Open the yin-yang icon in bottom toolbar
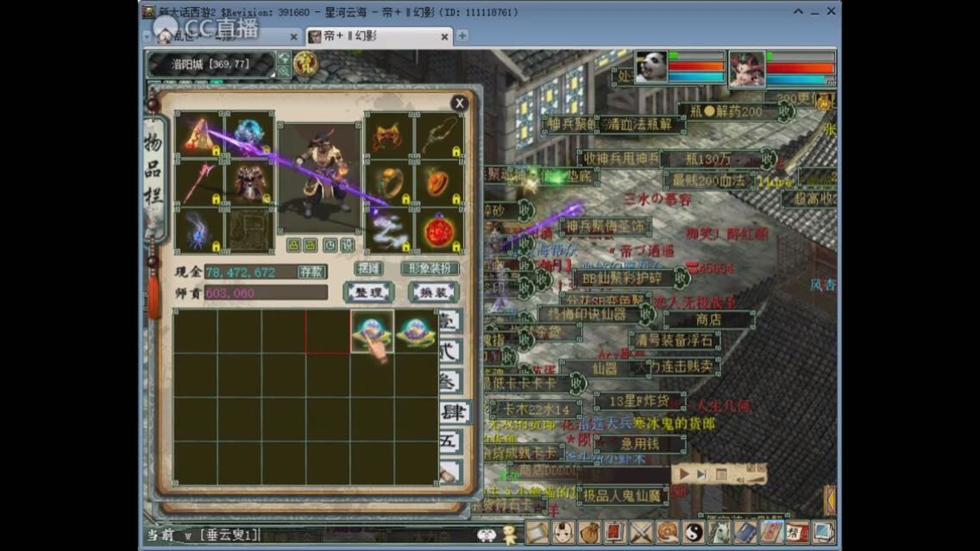The height and width of the screenshot is (551, 980). [694, 533]
